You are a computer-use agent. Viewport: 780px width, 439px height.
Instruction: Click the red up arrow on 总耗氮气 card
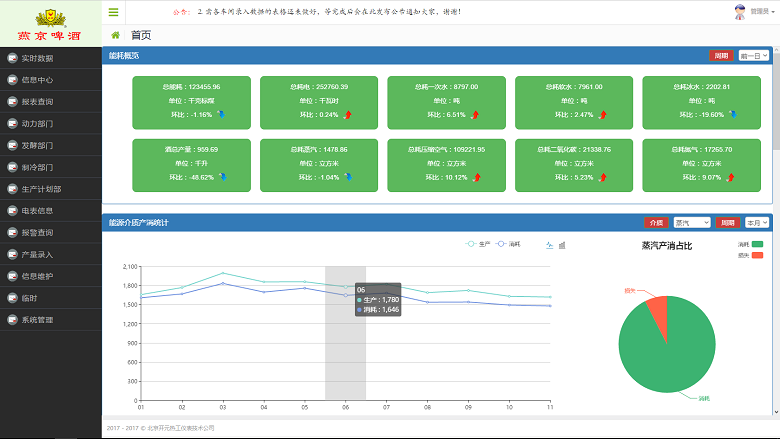point(730,177)
